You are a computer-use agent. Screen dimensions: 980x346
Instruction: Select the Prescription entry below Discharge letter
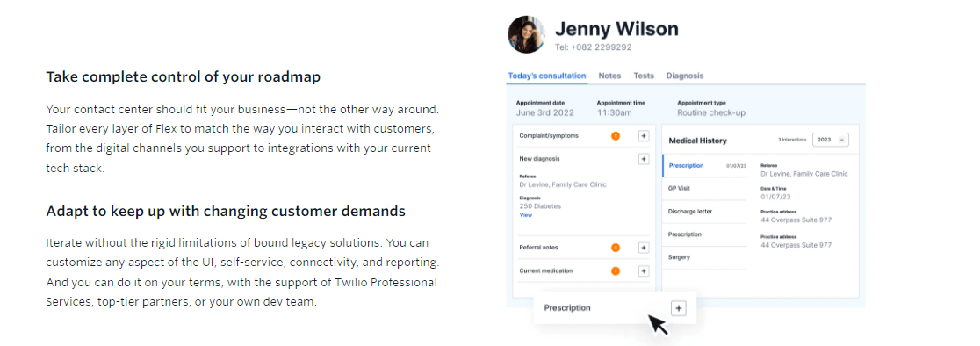704,234
